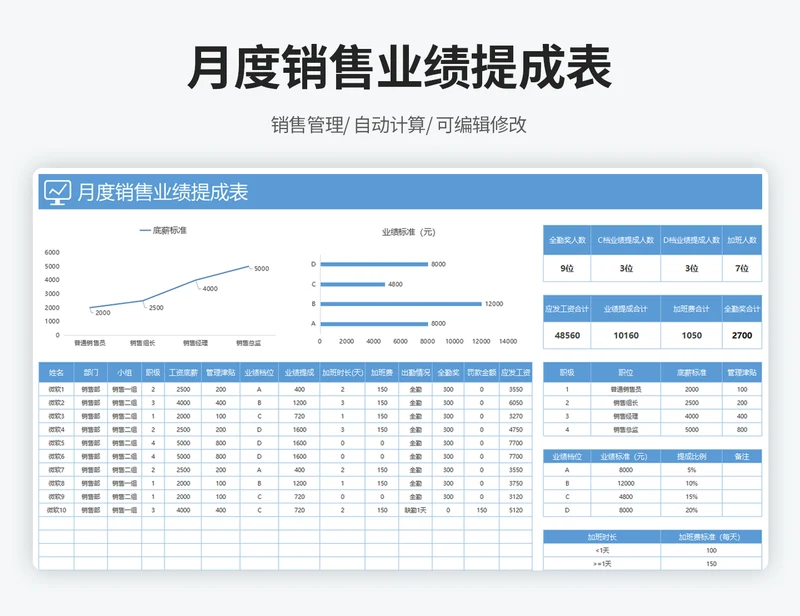Select the C档业绩提成人数 summary header
The height and width of the screenshot is (616, 800).
pos(626,240)
